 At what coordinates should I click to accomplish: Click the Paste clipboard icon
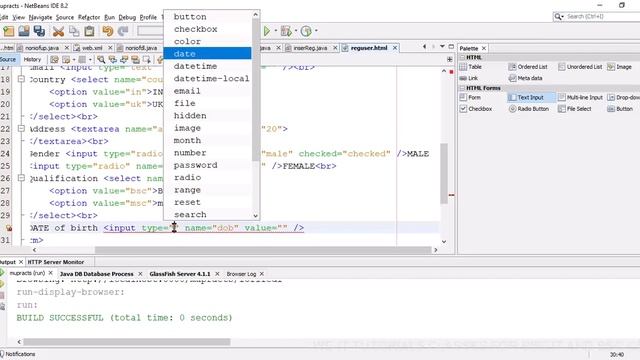click(x=89, y=31)
